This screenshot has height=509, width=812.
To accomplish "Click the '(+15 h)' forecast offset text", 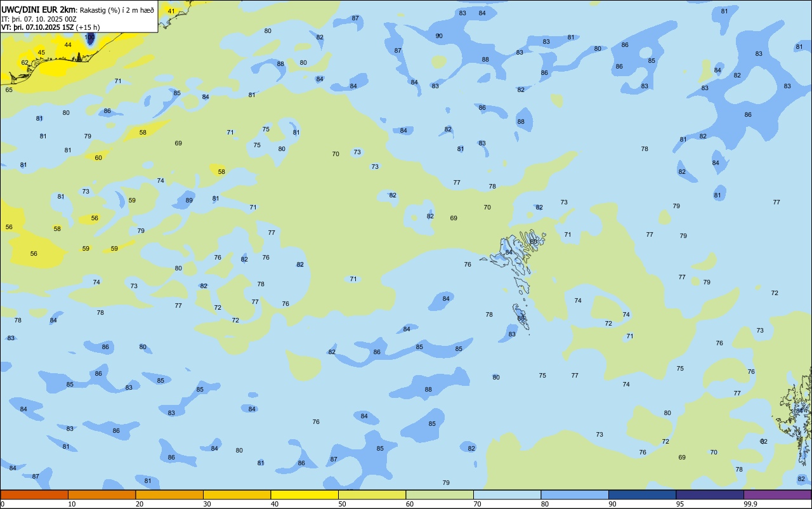I will [88, 27].
